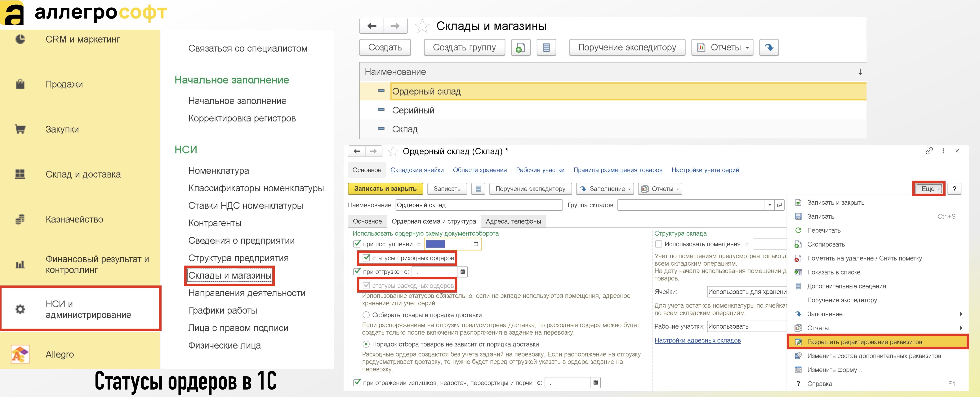Screen dimensions: 980x397
Task: Open the three-dot menu of warehouse form
Action: [943, 151]
